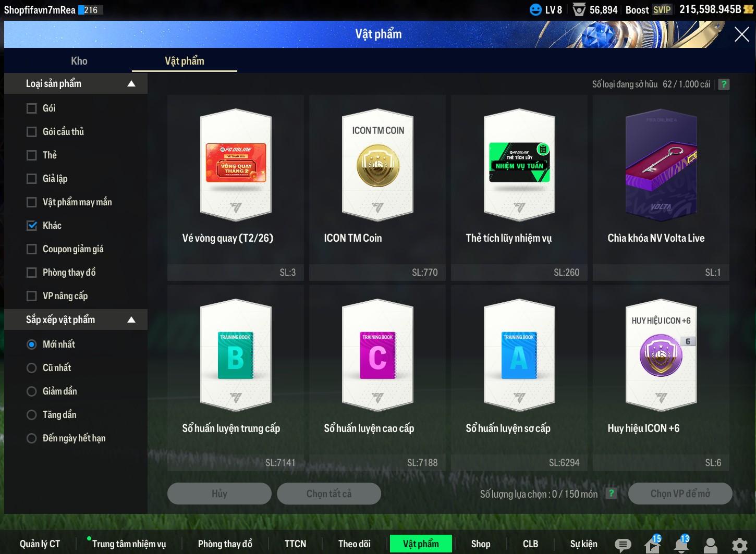
Task: Uncheck the Khác filter checkbox
Action: point(32,226)
